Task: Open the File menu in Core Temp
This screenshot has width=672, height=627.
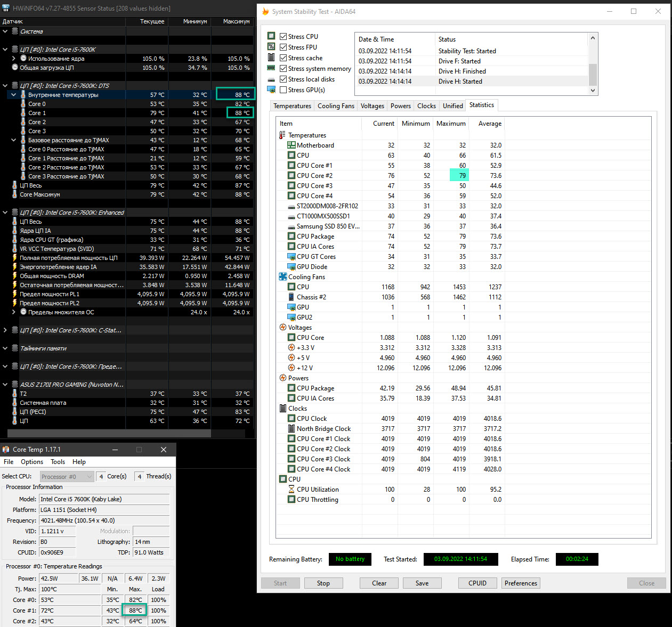Action: click(x=9, y=462)
